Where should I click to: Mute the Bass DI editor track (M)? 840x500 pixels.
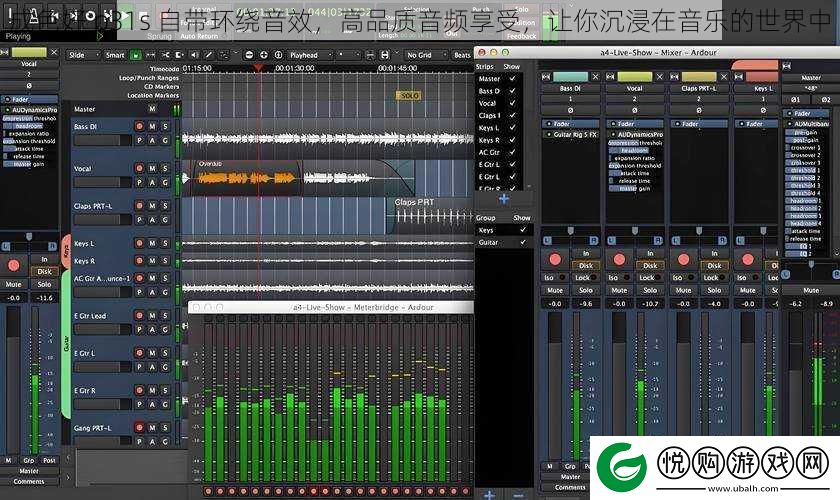[152, 126]
